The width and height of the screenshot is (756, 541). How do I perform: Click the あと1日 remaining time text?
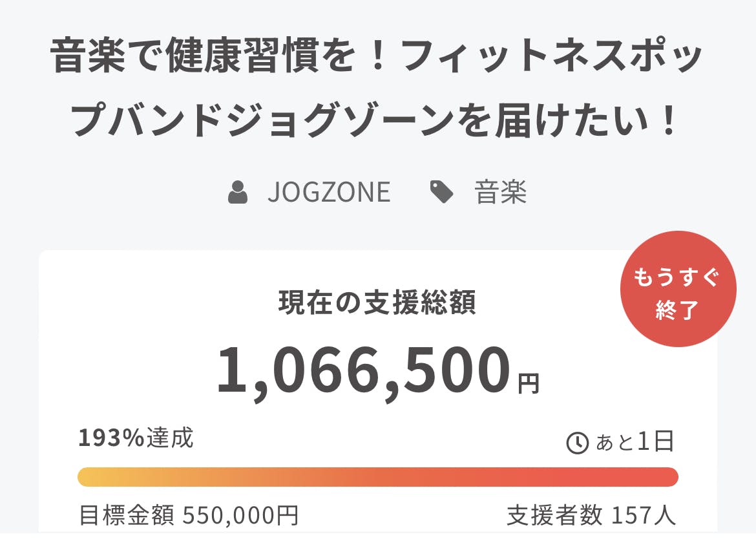click(635, 443)
